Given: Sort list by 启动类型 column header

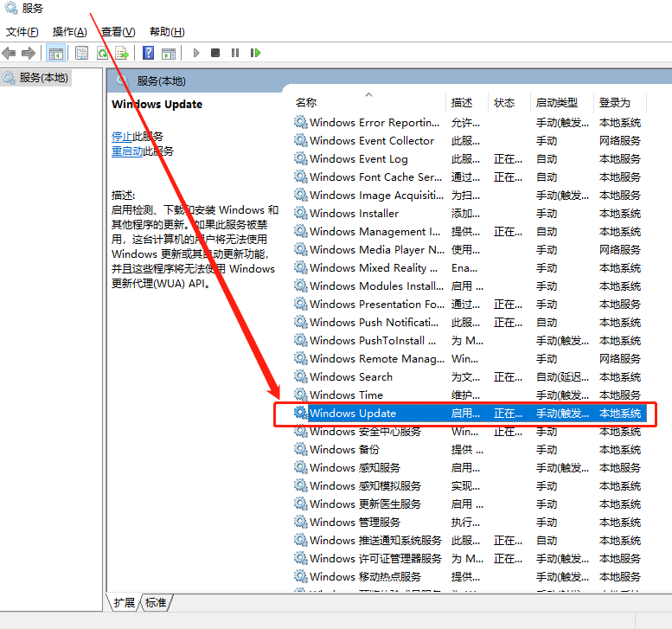Looking at the screenshot, I should click(557, 103).
